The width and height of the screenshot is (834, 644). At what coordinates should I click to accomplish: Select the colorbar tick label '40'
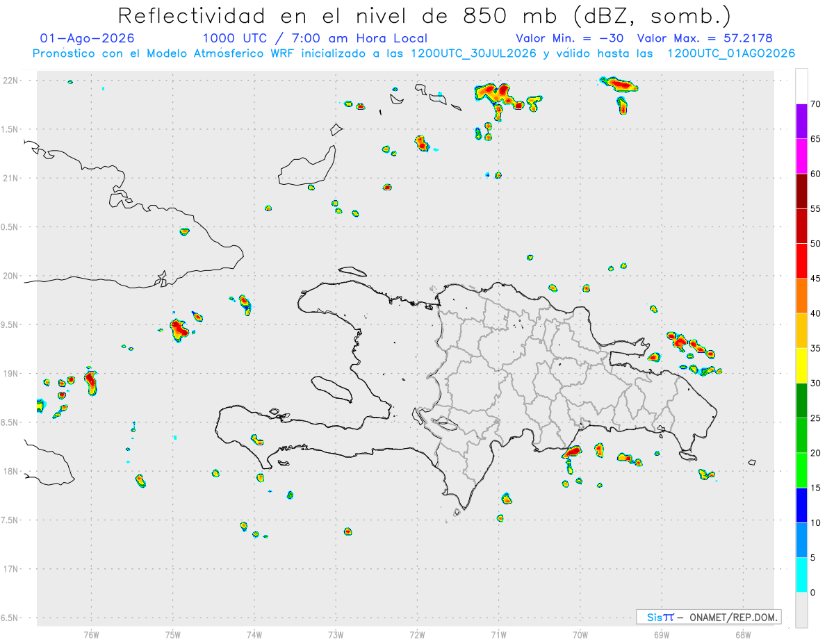(815, 313)
